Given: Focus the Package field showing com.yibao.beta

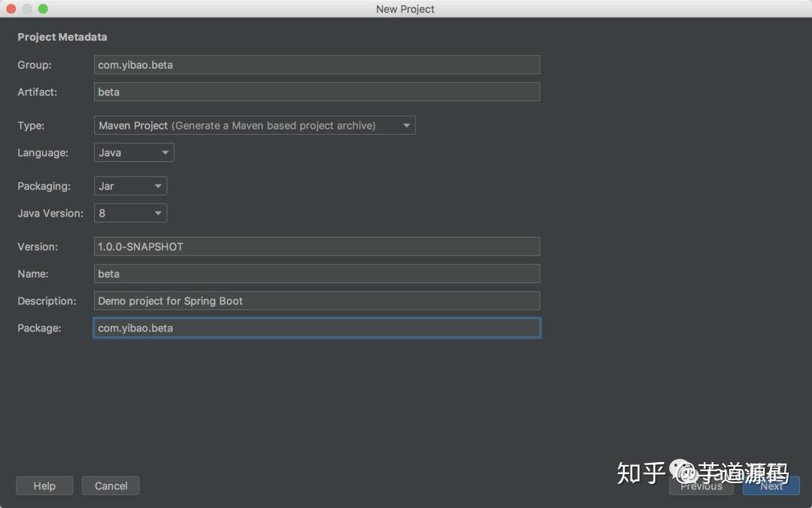Looking at the screenshot, I should point(316,327).
